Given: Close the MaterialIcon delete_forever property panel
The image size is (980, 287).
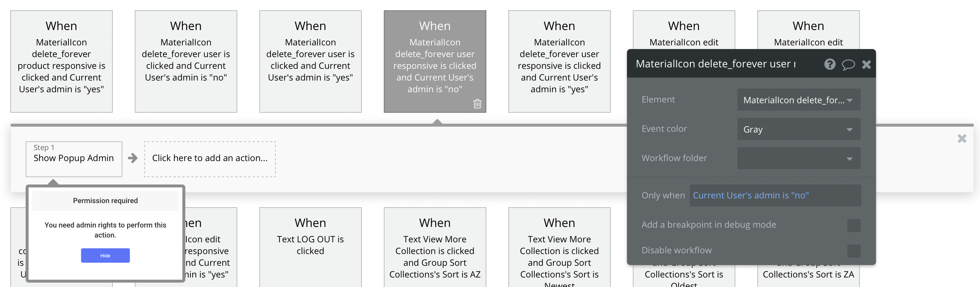Looking at the screenshot, I should 866,65.
